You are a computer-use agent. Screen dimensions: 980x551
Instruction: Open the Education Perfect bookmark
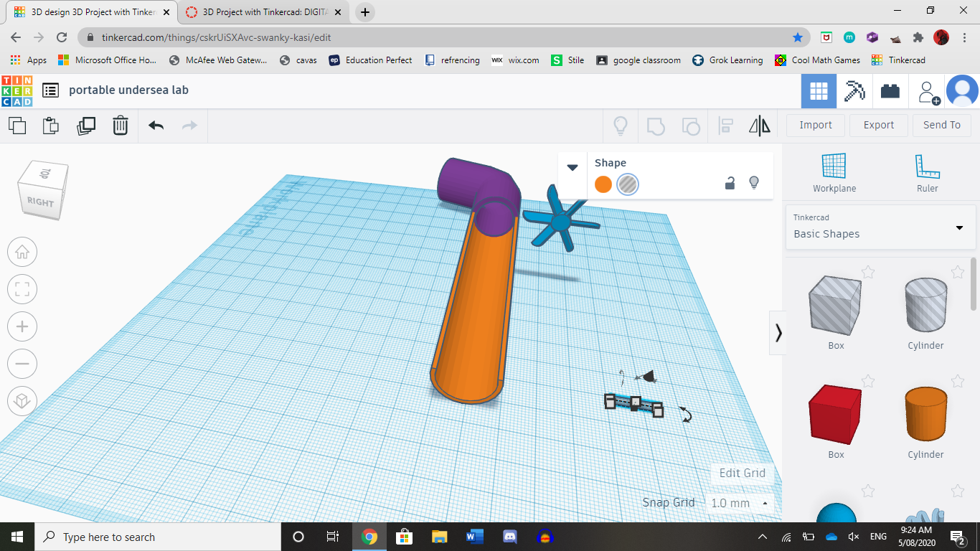coord(370,60)
